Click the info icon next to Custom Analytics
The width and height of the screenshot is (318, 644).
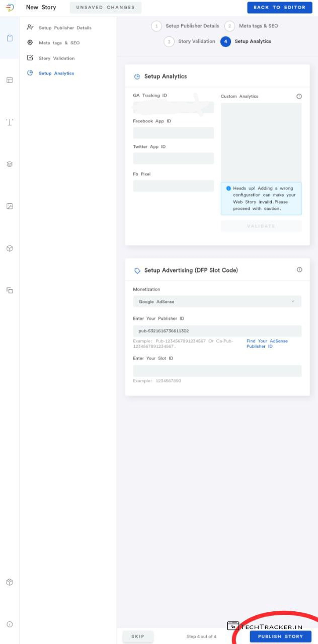(299, 96)
